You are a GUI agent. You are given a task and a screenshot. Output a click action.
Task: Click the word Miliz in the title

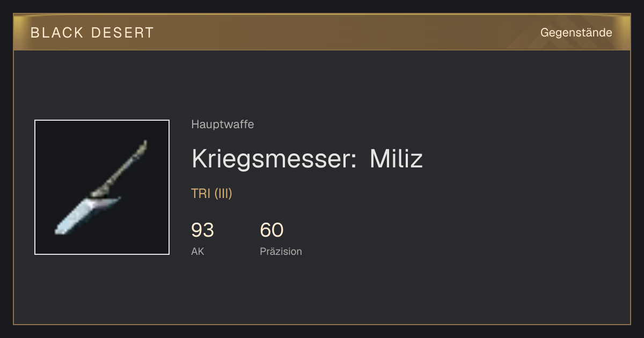396,158
